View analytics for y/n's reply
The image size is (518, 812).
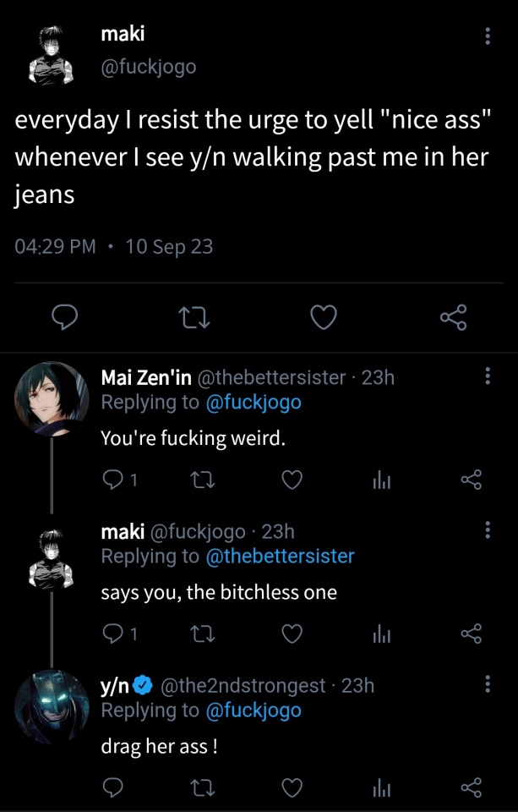[383, 788]
